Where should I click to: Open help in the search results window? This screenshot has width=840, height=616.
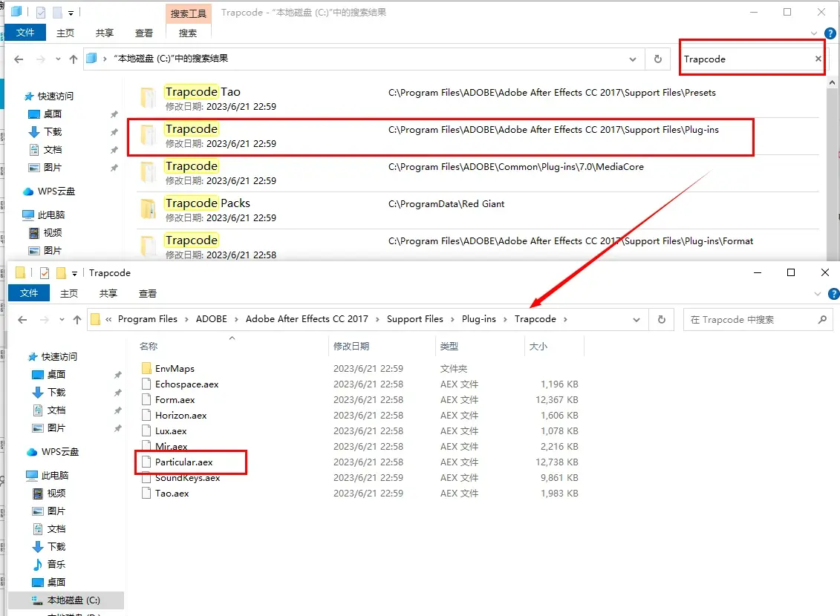(830, 33)
